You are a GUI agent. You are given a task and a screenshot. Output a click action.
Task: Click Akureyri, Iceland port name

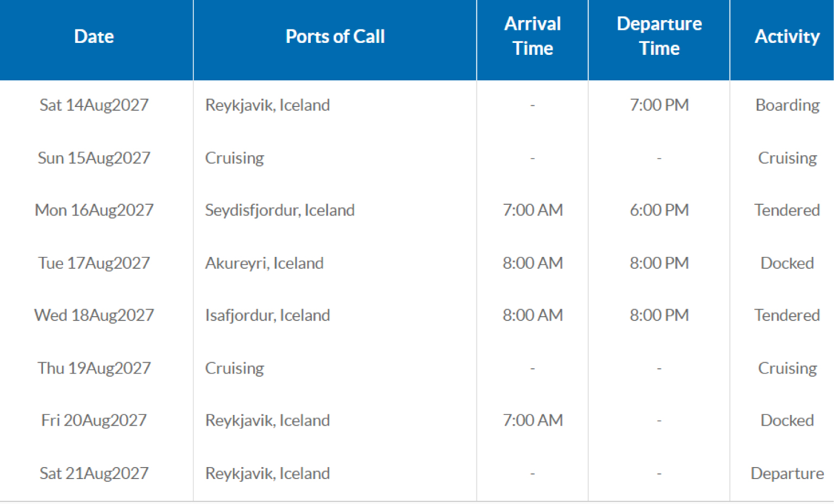[264, 263]
